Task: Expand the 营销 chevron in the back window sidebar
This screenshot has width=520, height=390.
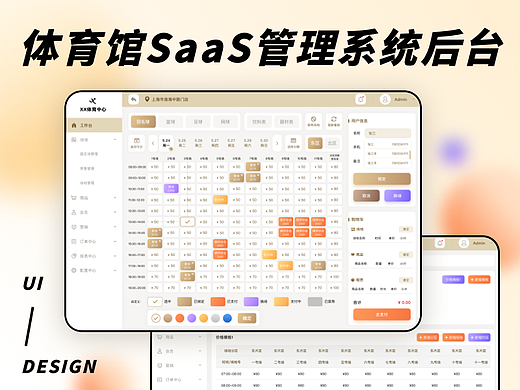Action: pyautogui.click(x=200, y=365)
